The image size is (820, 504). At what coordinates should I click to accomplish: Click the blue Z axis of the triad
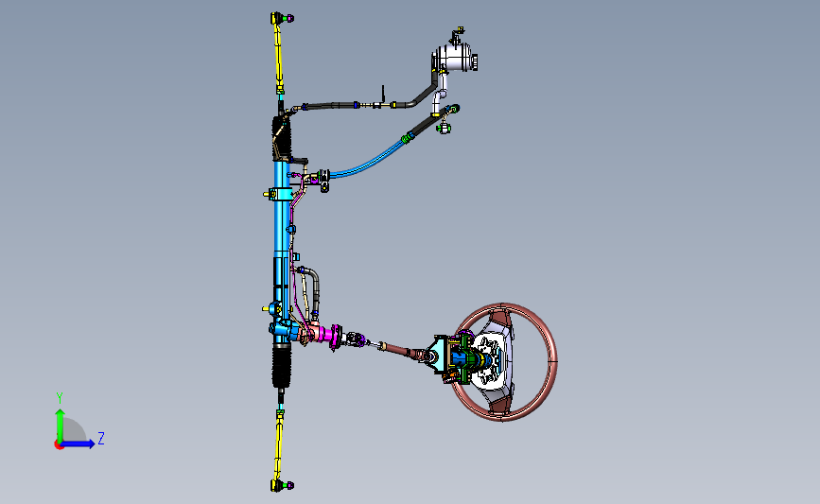[x=78, y=443]
